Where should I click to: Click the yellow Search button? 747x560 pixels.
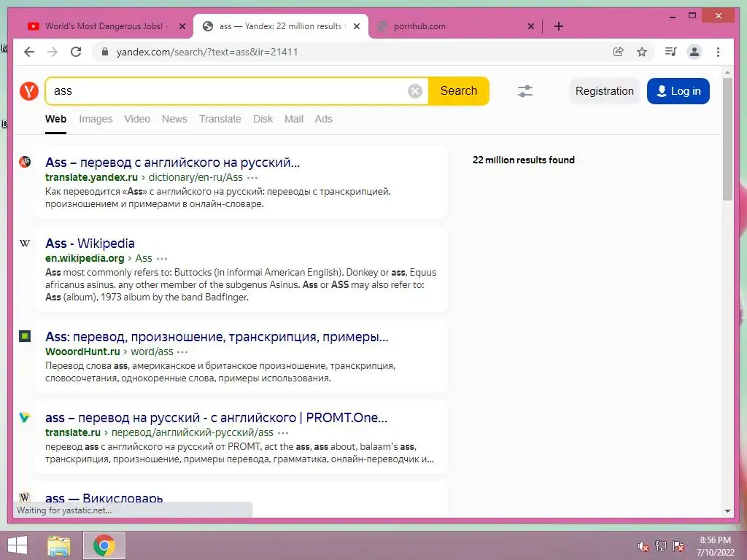point(458,91)
